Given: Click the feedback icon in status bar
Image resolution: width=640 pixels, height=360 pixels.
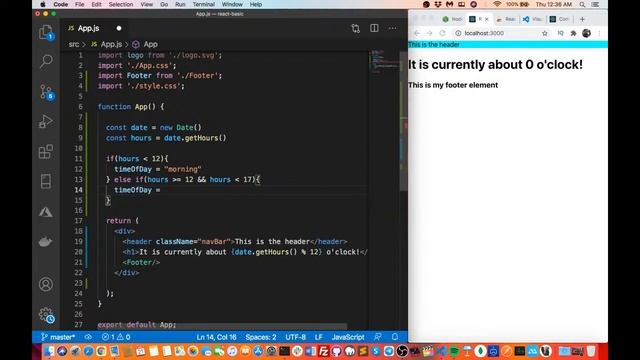Looking at the screenshot, I should (378, 337).
